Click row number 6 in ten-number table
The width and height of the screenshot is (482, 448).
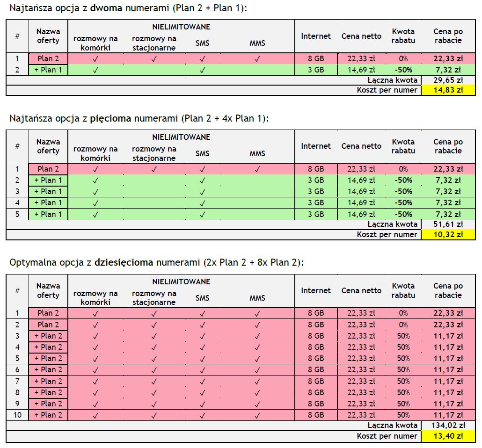pyautogui.click(x=17, y=369)
